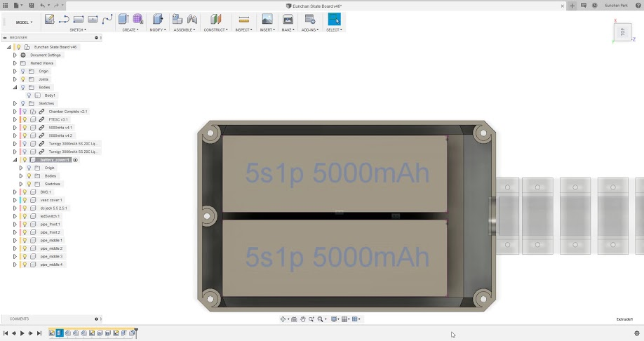Open the CREATE menu

coord(130,30)
